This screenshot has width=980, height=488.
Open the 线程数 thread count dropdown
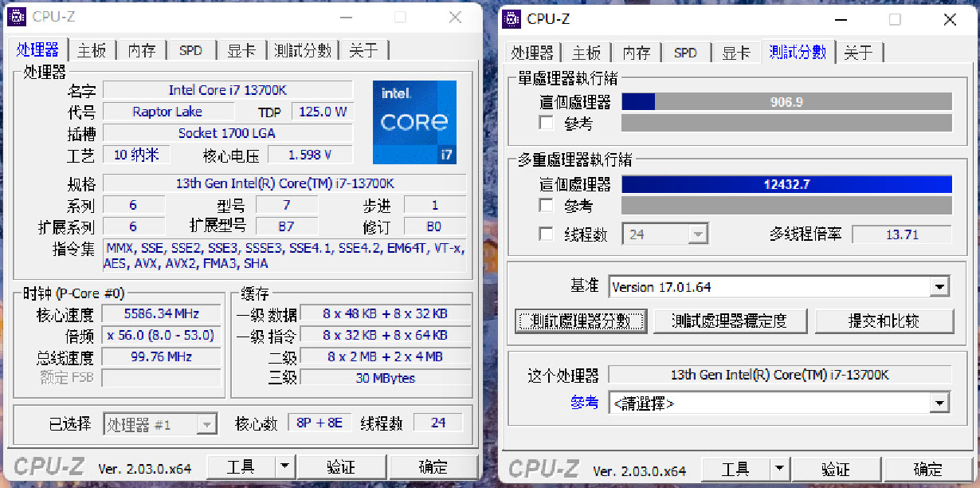698,234
